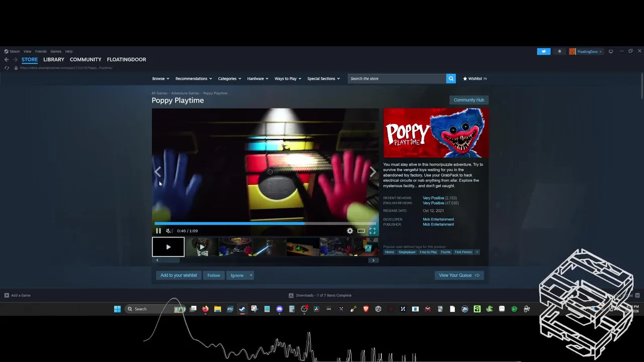Expand more tags with plus button
644x362 pixels.
click(x=477, y=252)
